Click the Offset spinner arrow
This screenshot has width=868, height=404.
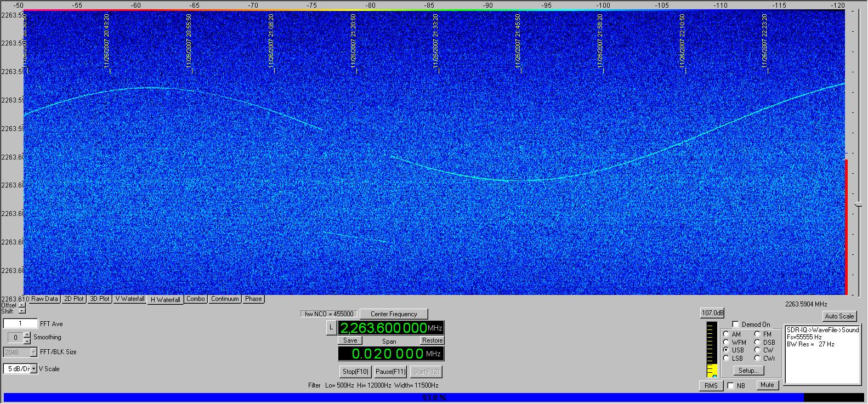pyautogui.click(x=22, y=305)
